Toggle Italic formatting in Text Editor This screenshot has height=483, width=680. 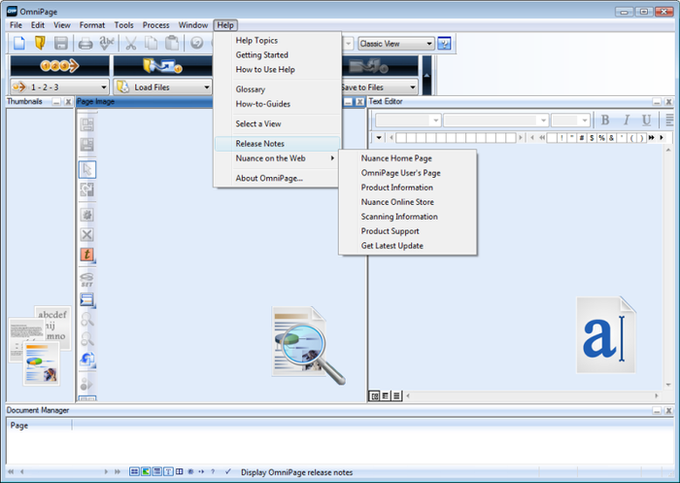click(626, 120)
